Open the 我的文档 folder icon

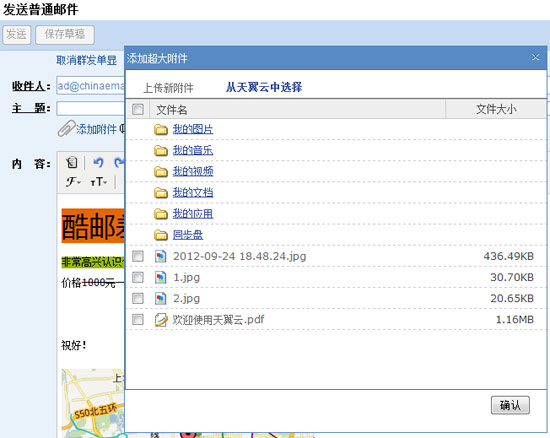tap(161, 193)
